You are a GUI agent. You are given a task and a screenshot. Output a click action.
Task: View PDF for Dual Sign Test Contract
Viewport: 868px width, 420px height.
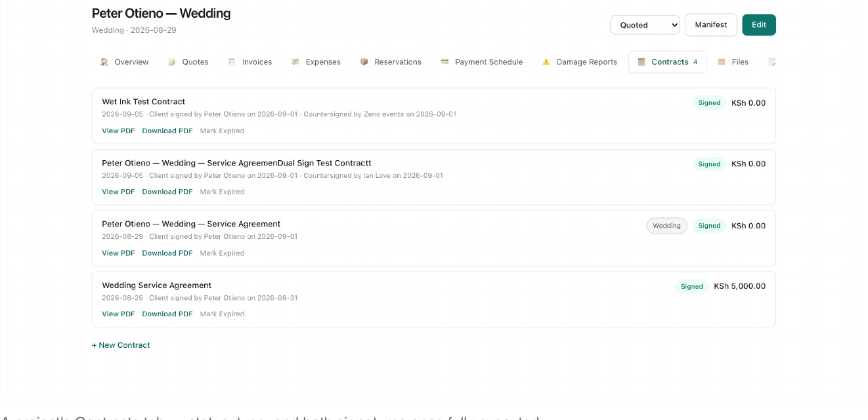[x=118, y=192]
